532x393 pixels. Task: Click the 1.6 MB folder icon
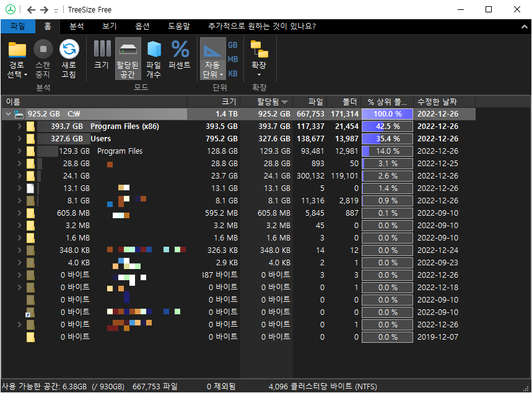[x=30, y=238]
